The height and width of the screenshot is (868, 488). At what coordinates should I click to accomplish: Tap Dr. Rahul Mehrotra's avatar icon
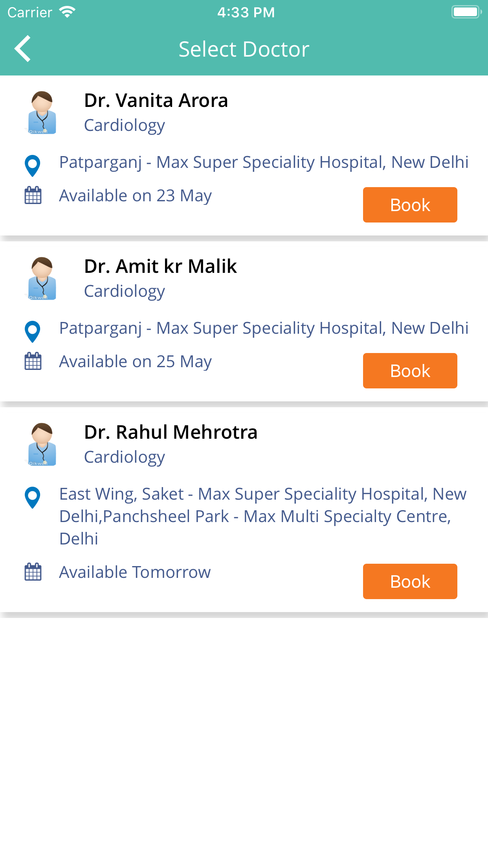[42, 445]
